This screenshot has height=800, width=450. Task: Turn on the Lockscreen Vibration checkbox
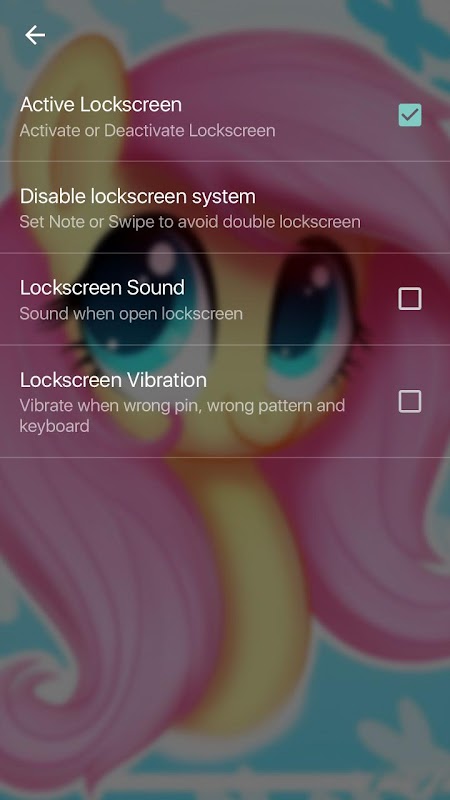[410, 401]
